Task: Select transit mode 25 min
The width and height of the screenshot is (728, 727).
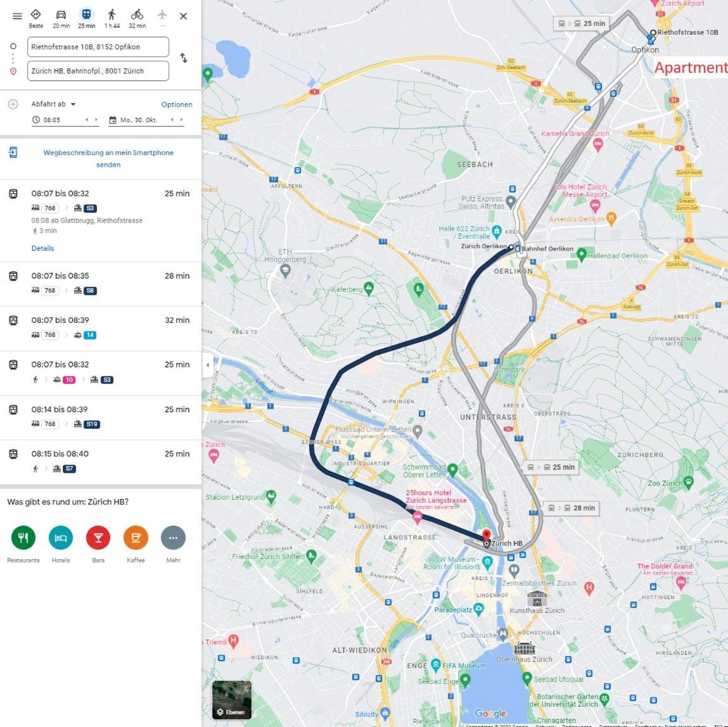Action: coord(86,19)
